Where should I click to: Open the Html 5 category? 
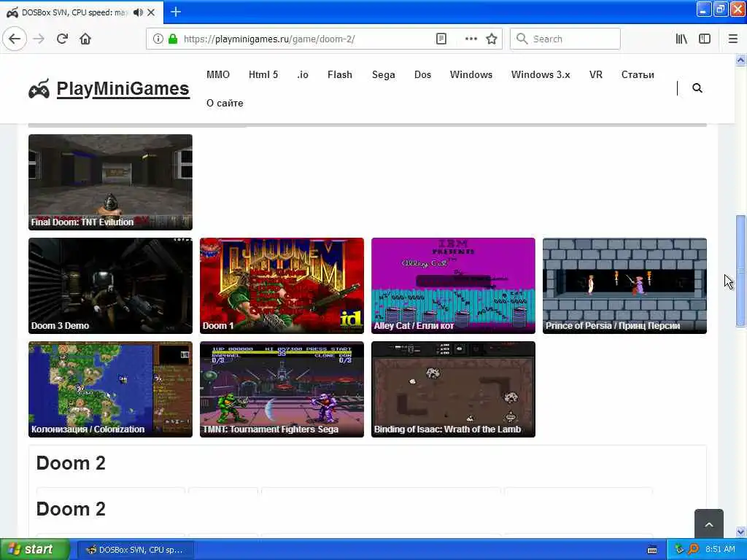tap(263, 75)
